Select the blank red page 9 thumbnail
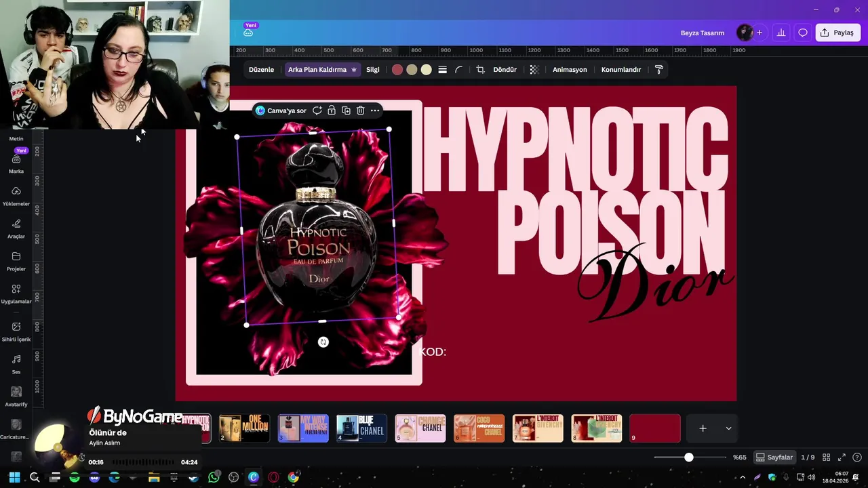 [x=655, y=428]
